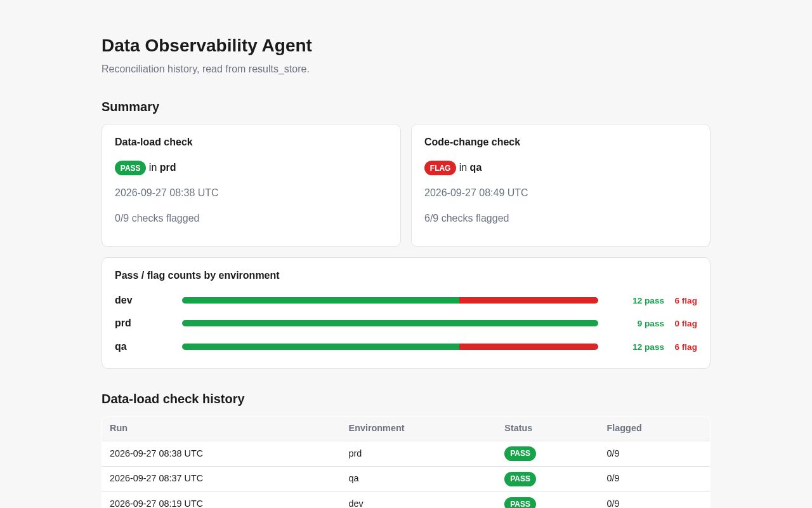This screenshot has width=812, height=508.
Task: Click the PASS badge in Data-load check card
Action: (130, 168)
